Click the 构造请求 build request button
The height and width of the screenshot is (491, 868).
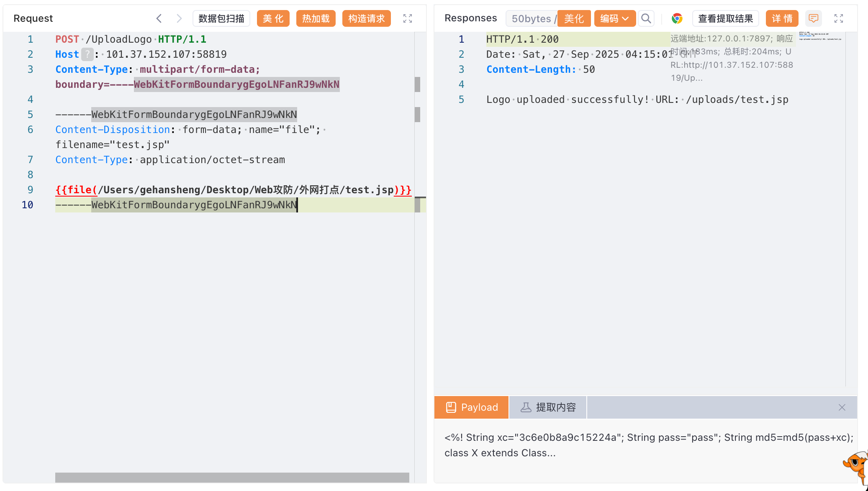click(366, 18)
